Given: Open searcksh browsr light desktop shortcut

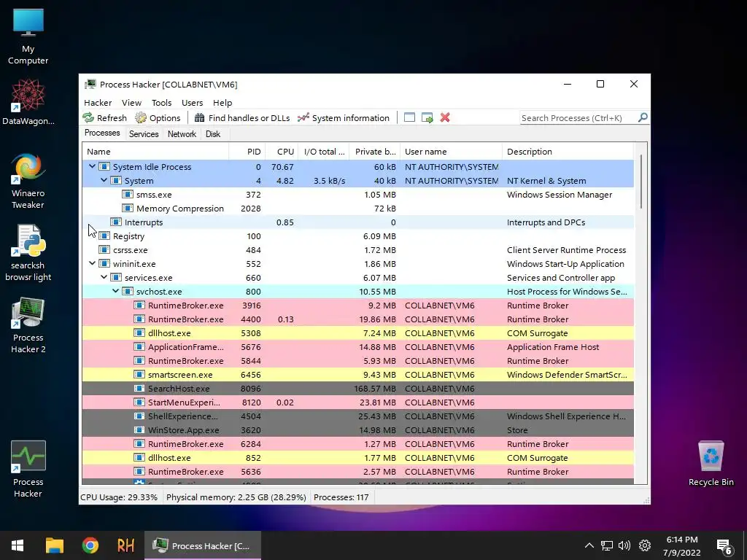Looking at the screenshot, I should click(x=28, y=253).
